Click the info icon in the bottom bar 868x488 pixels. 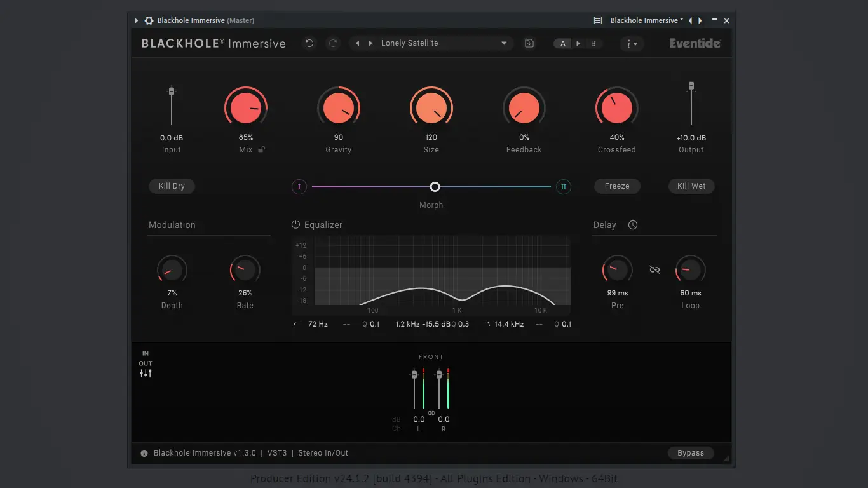[x=144, y=453]
